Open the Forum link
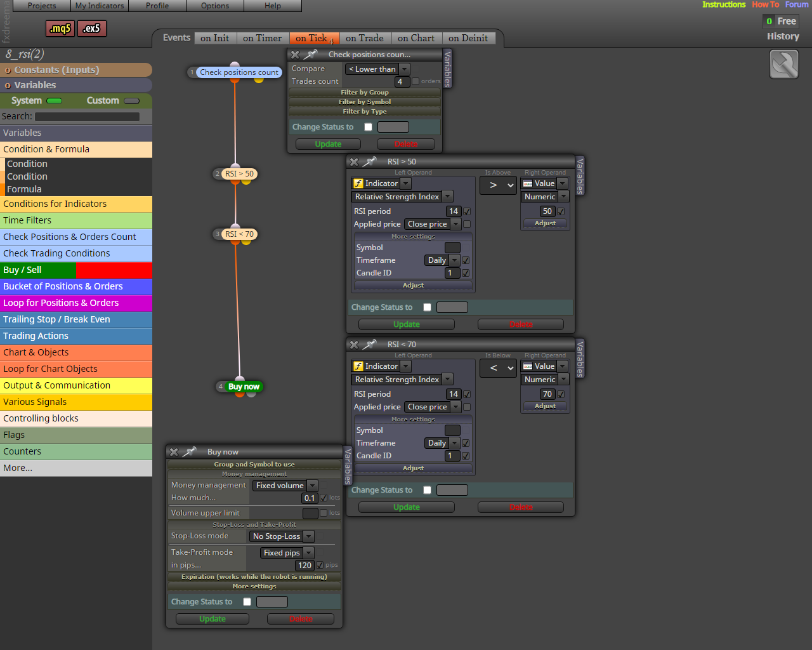812x650 pixels. [797, 4]
